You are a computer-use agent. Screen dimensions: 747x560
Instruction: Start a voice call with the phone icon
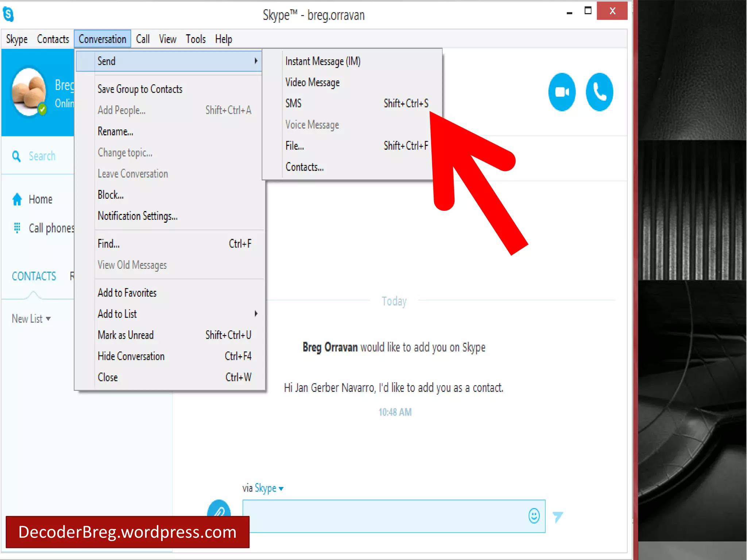[599, 92]
